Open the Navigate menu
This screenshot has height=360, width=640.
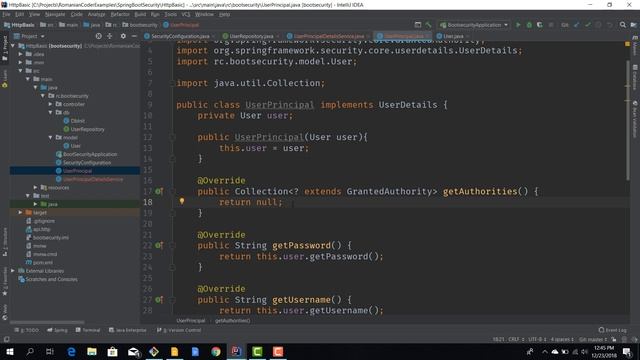(x=55, y=14)
